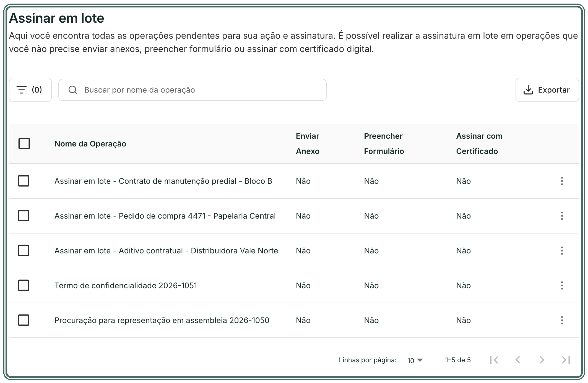Export the pending operations list
This screenshot has width=588, height=383.
point(547,90)
